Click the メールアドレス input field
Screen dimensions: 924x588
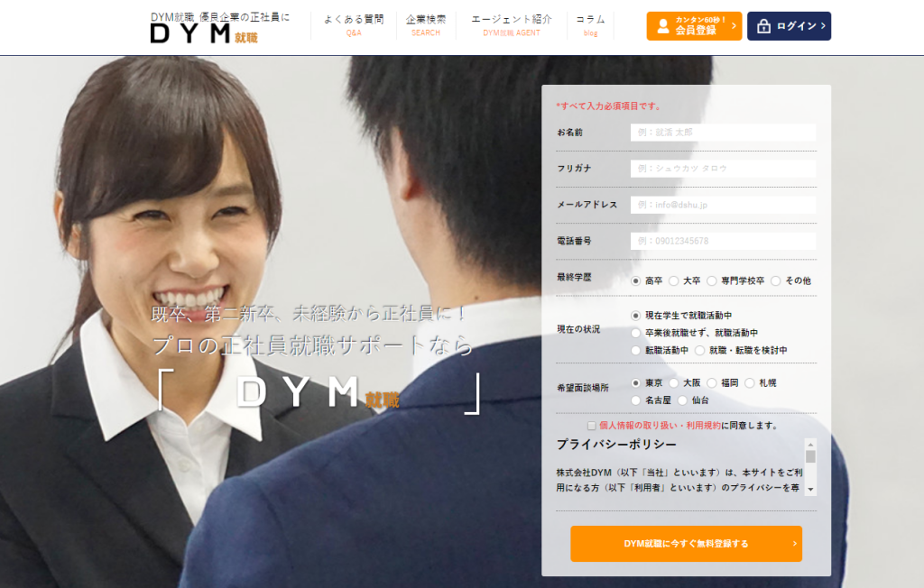[x=723, y=205]
